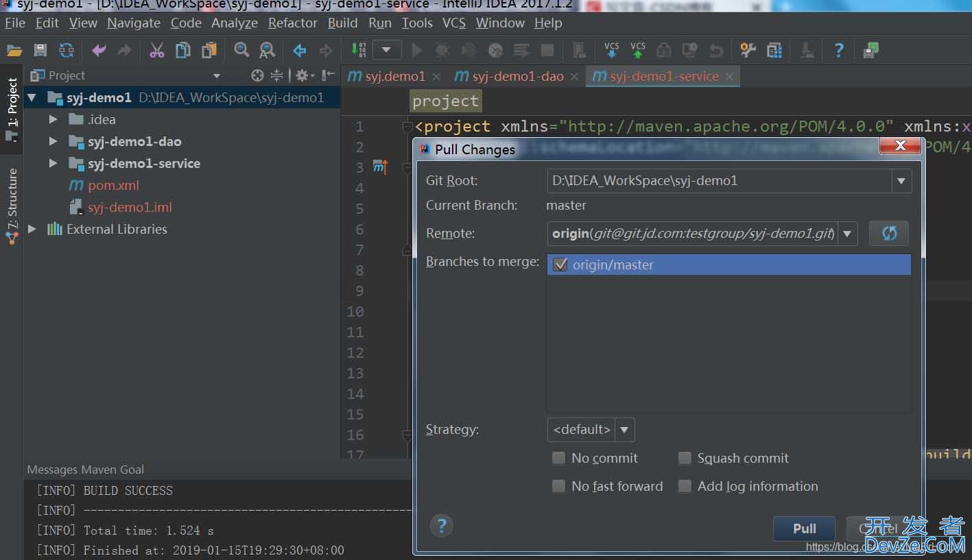Enable the No fast forward checkbox
Screen dimensions: 972x560
point(558,486)
